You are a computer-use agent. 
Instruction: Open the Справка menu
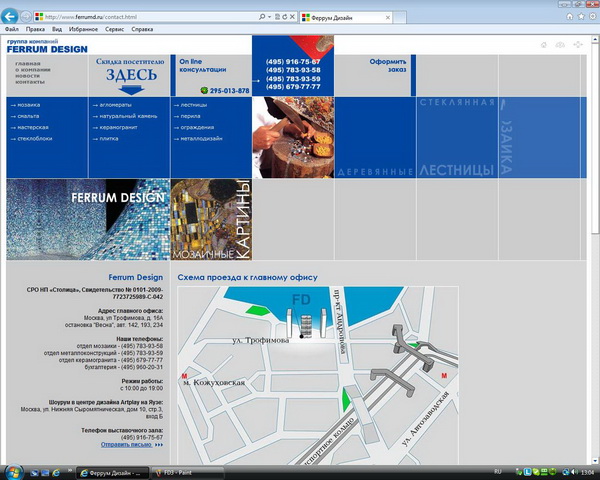(142, 29)
